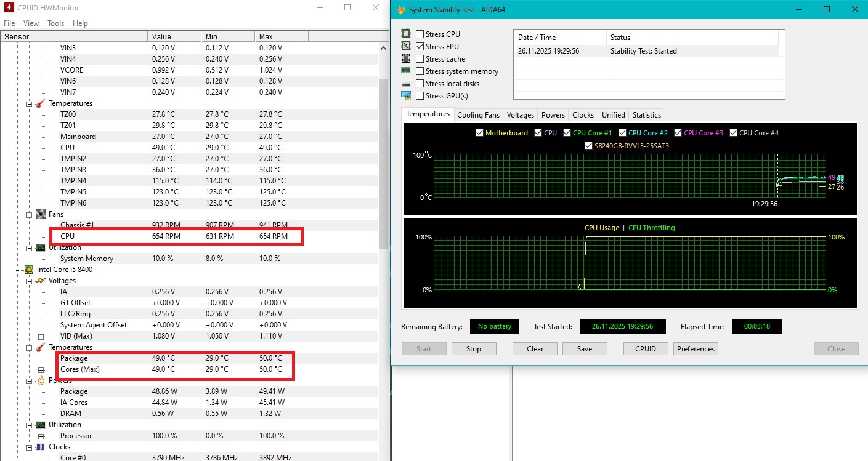Click the processor chip icon beside Intel Core i5 8400
Screen dimensions: 868x461
click(x=29, y=270)
